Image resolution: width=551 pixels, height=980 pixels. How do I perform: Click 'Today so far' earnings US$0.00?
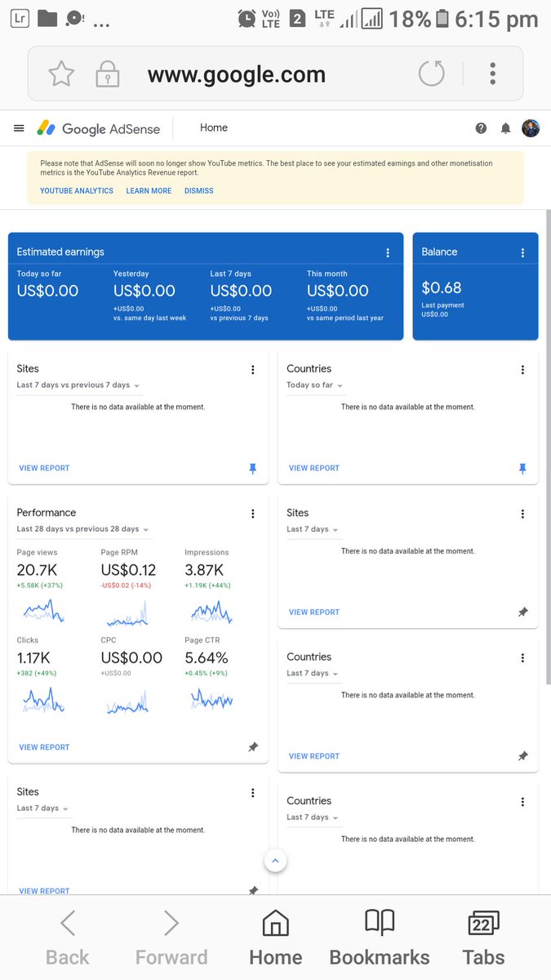[47, 291]
